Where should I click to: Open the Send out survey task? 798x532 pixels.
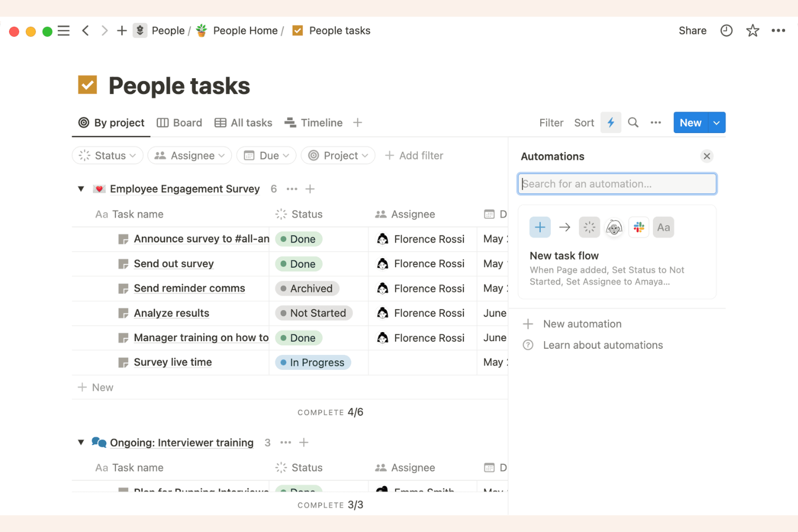pyautogui.click(x=174, y=264)
